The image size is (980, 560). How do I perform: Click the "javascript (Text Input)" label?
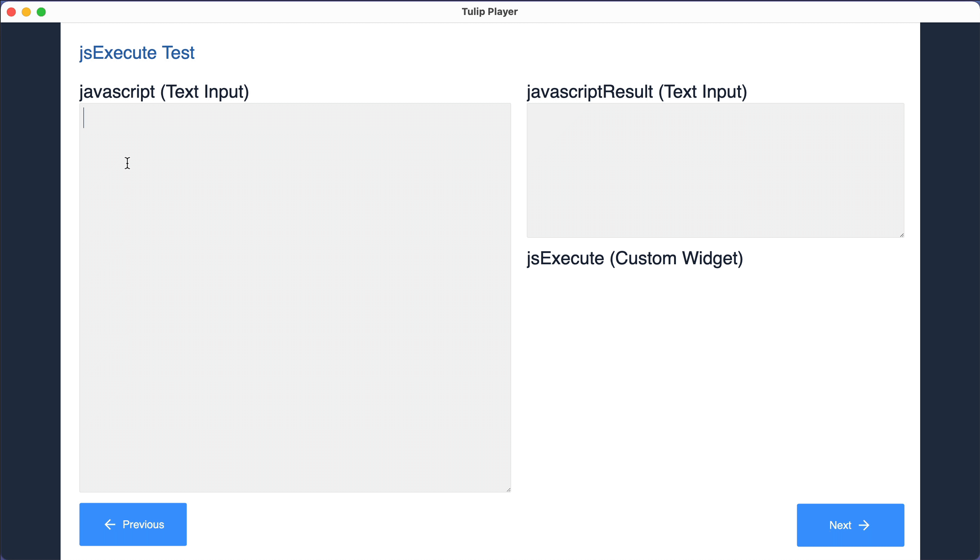pyautogui.click(x=164, y=92)
